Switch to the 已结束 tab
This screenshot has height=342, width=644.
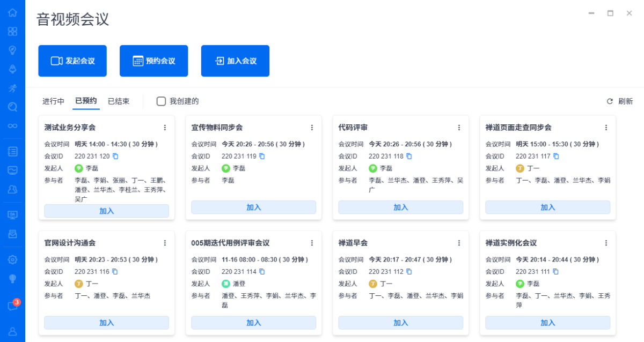point(119,101)
